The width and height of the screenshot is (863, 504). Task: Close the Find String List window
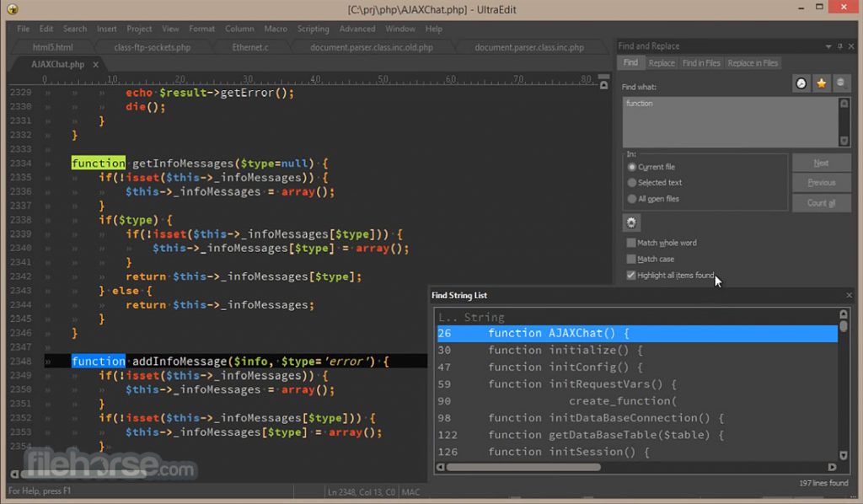click(849, 296)
